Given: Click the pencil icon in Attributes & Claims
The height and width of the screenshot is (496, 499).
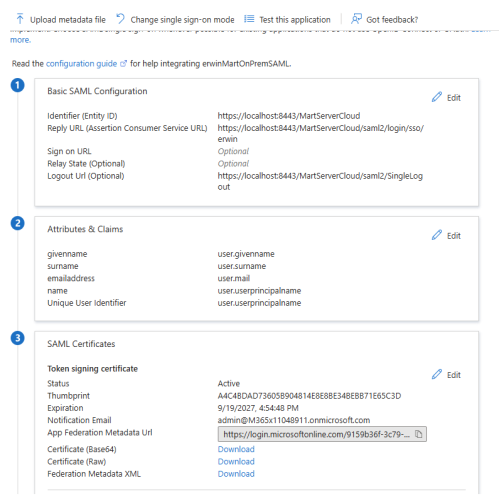Looking at the screenshot, I should click(x=437, y=235).
